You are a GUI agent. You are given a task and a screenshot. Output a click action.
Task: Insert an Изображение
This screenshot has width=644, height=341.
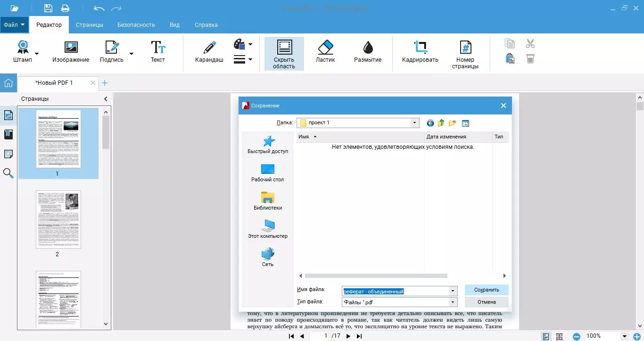[71, 52]
